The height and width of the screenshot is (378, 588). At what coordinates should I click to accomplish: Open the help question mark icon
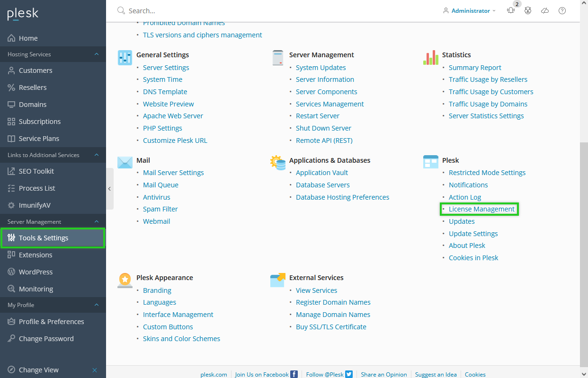pyautogui.click(x=562, y=10)
